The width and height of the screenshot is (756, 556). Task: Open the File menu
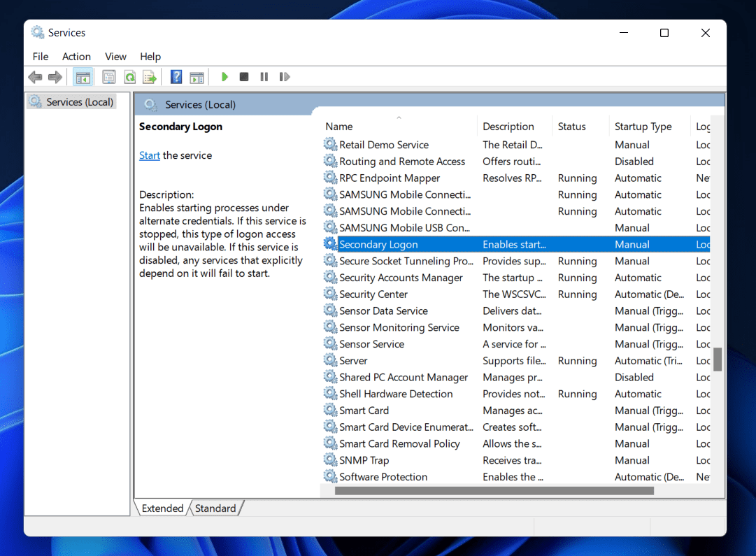tap(41, 57)
